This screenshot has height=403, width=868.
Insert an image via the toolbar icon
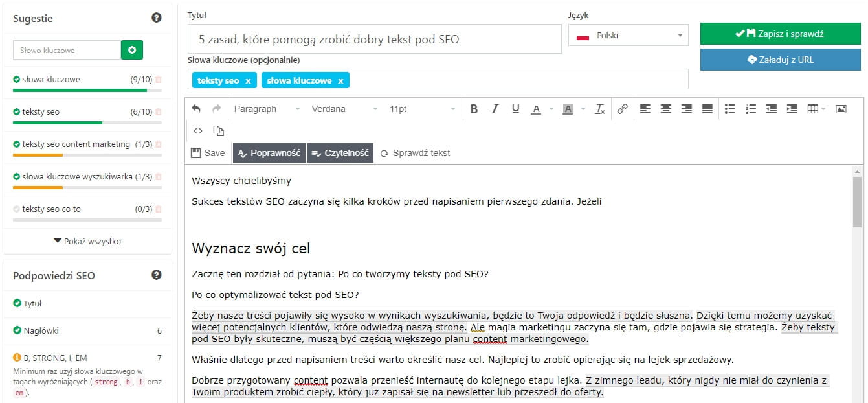(841, 109)
